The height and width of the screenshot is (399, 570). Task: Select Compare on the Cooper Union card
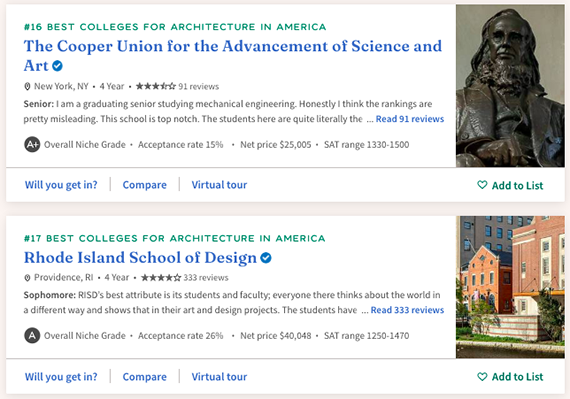coord(144,185)
